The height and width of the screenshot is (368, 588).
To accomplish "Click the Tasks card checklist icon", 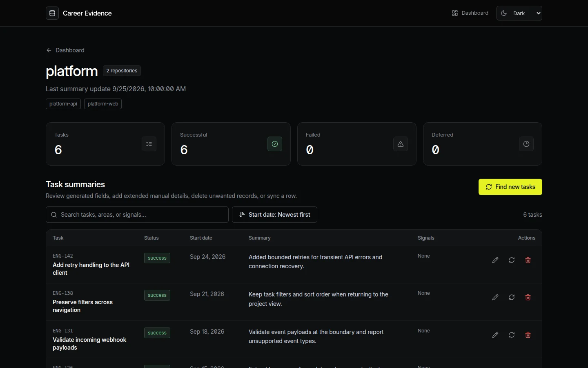I will click(149, 144).
